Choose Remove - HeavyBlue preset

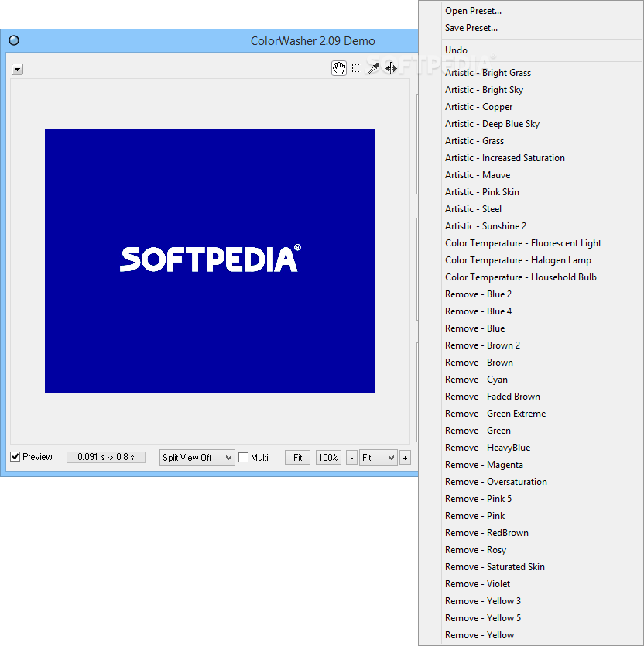point(530,448)
